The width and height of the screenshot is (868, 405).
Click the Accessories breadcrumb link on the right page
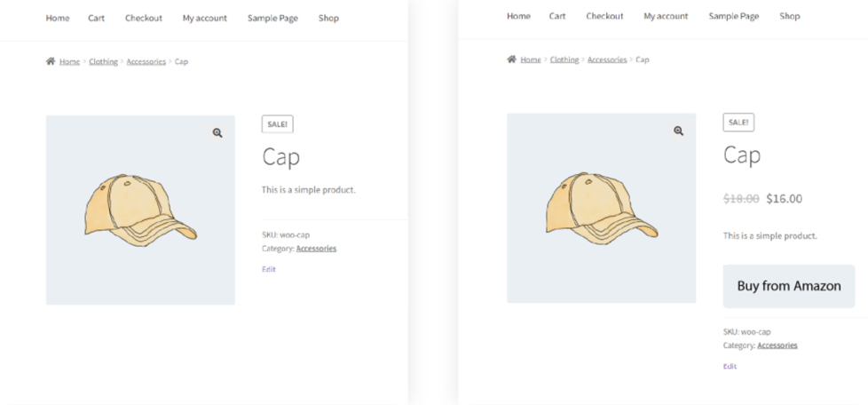[x=607, y=60]
